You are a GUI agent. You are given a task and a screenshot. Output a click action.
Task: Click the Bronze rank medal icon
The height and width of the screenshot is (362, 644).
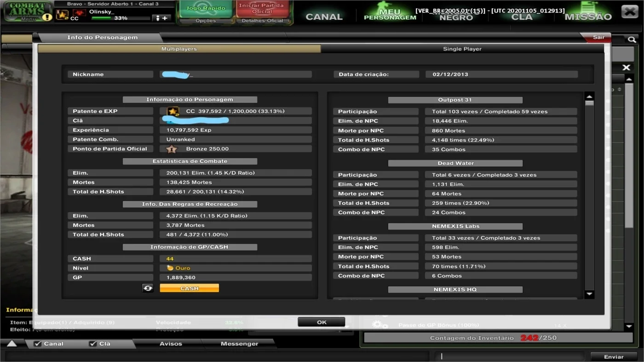[172, 149]
